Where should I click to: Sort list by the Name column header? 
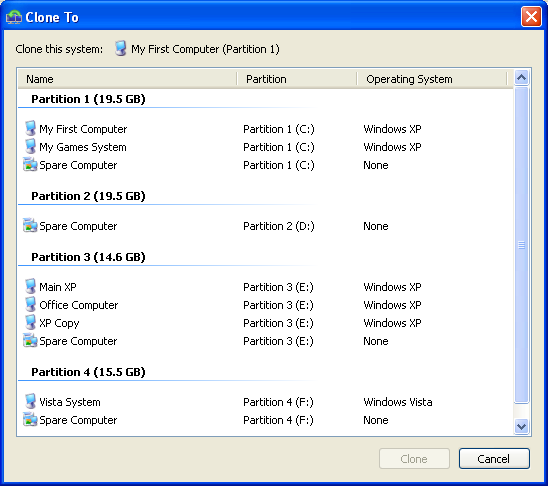pyautogui.click(x=127, y=79)
